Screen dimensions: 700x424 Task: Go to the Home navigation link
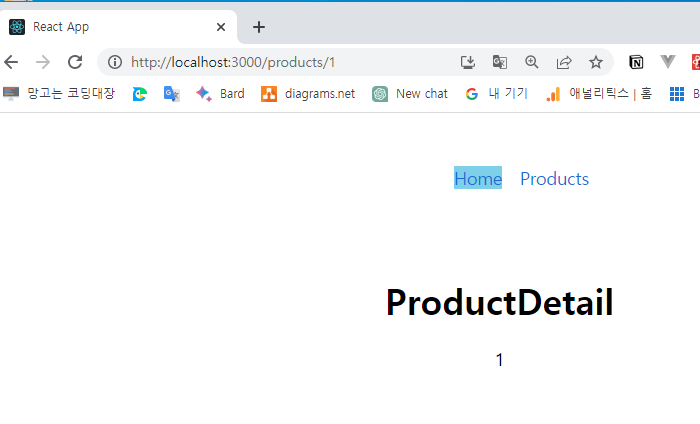click(478, 179)
